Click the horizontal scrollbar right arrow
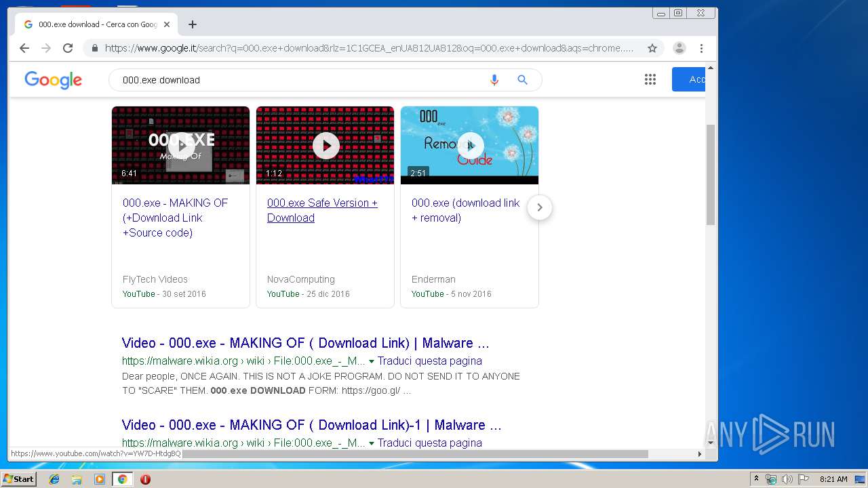The height and width of the screenshot is (488, 868). (701, 454)
